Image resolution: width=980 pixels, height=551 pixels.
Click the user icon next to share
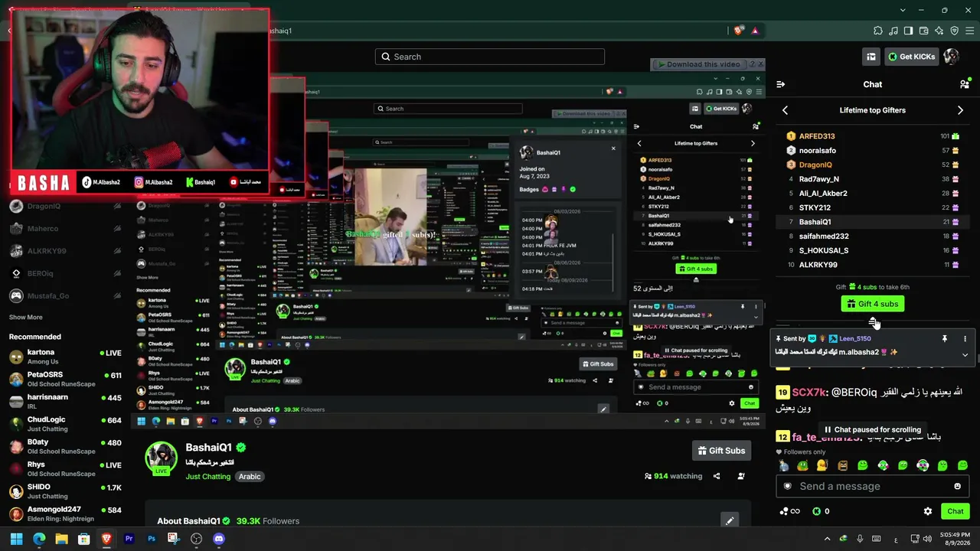[x=741, y=476]
